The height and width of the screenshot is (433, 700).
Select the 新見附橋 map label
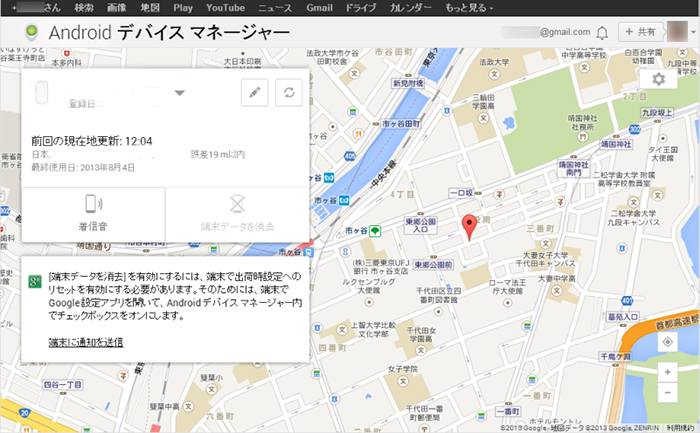(408, 83)
